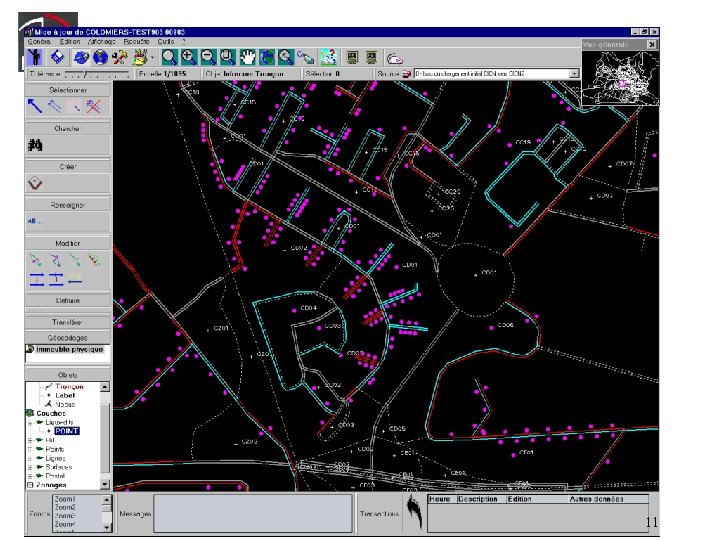Open the ? help menu
This screenshot has width=720, height=540.
pyautogui.click(x=183, y=41)
